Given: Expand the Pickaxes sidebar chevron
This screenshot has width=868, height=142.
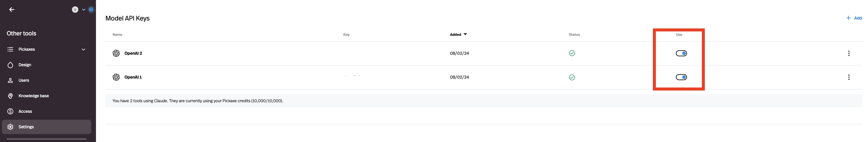Looking at the screenshot, I should (x=83, y=49).
